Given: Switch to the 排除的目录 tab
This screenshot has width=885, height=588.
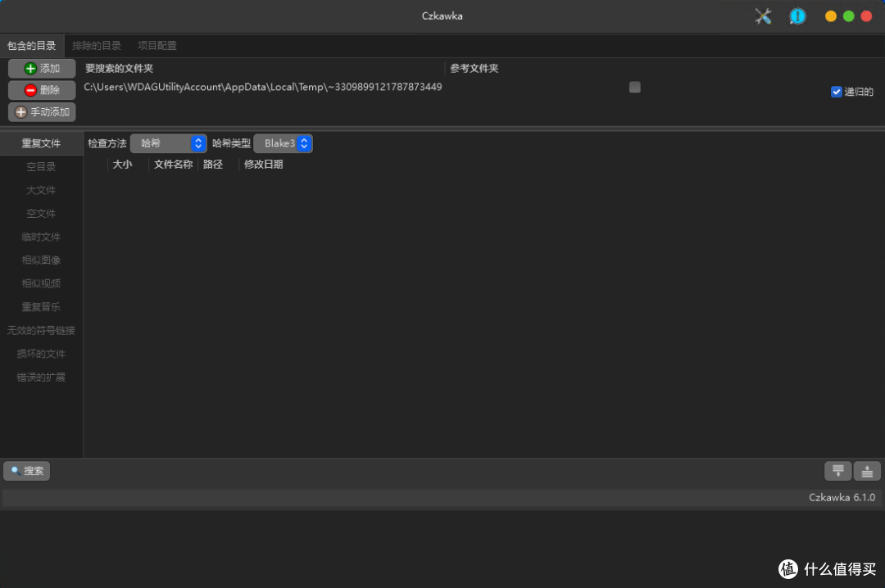Looking at the screenshot, I should click(97, 46).
